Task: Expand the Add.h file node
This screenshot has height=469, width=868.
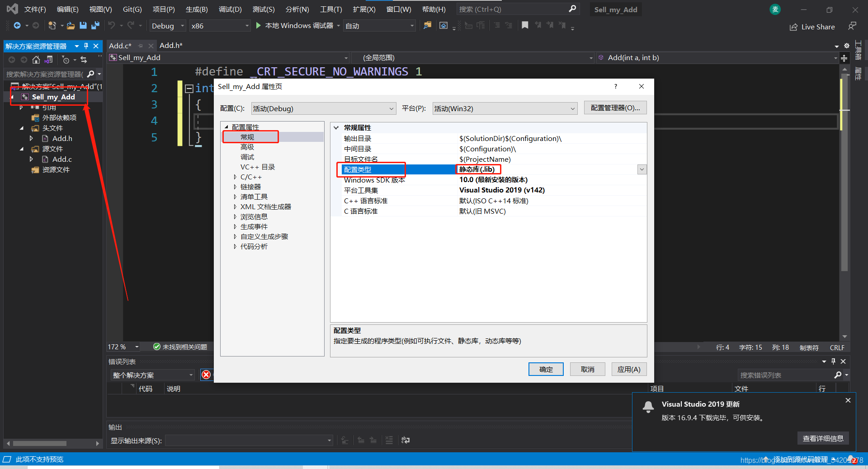Action: (x=31, y=138)
